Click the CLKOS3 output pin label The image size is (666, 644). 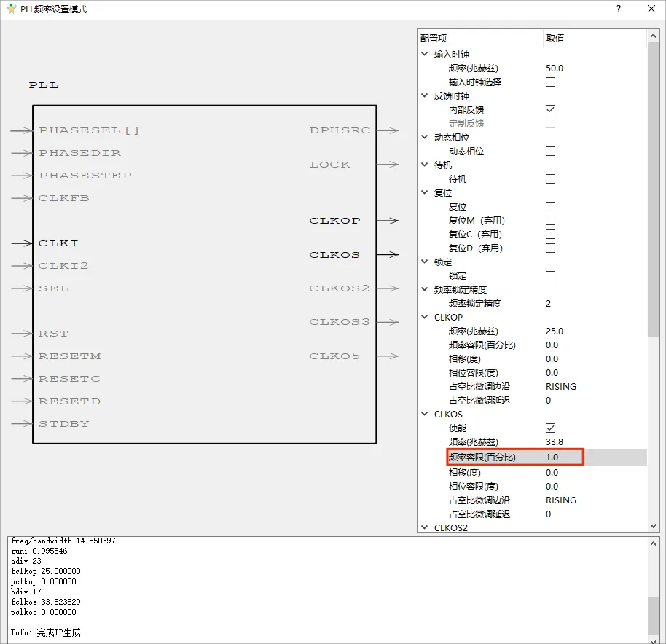pos(340,322)
